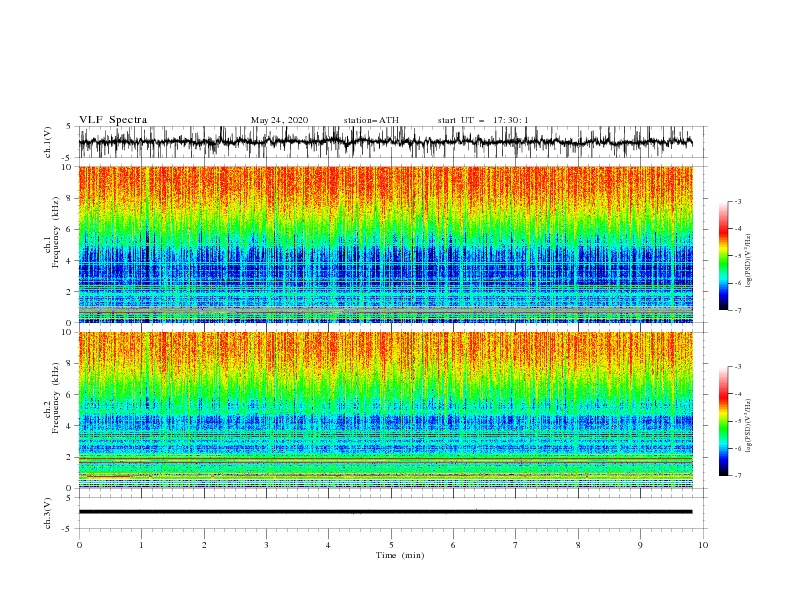Click the "6" kHz tick on ch.2 axis
This screenshot has height=612, width=792.
click(70, 395)
